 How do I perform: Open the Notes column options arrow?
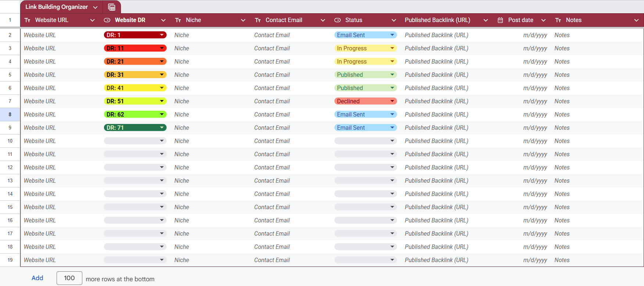(636, 20)
